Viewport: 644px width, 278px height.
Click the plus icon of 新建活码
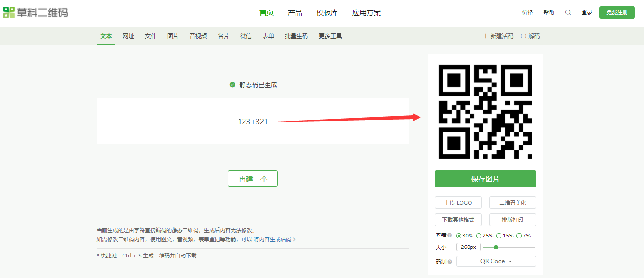[486, 36]
